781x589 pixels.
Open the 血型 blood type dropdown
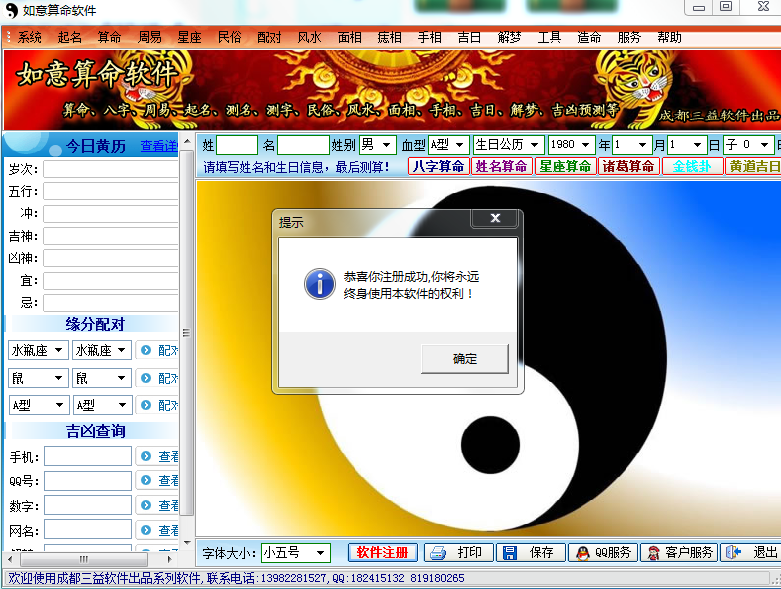[x=459, y=145]
